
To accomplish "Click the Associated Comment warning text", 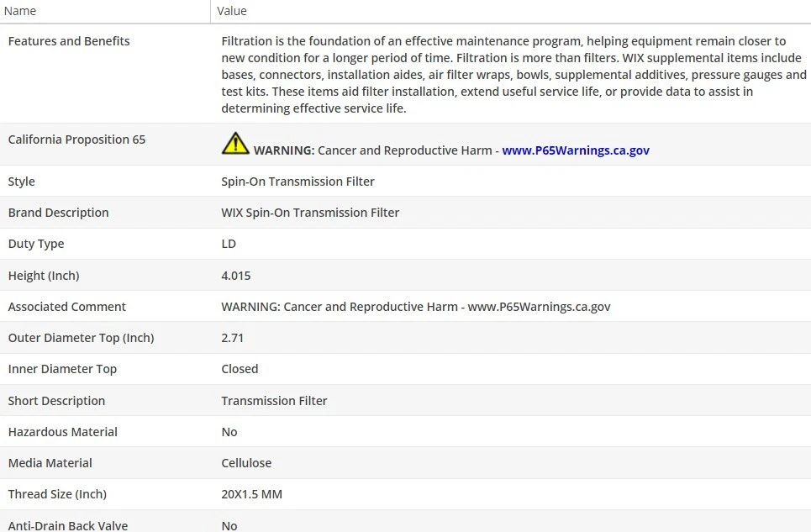I will (415, 307).
